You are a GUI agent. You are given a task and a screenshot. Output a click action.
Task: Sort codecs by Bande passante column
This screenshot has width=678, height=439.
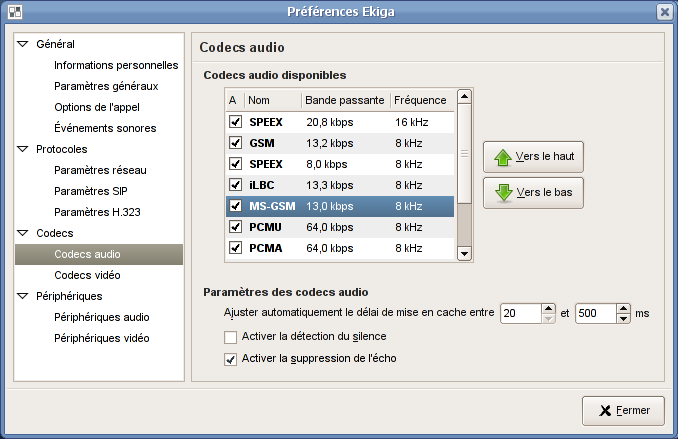(344, 100)
